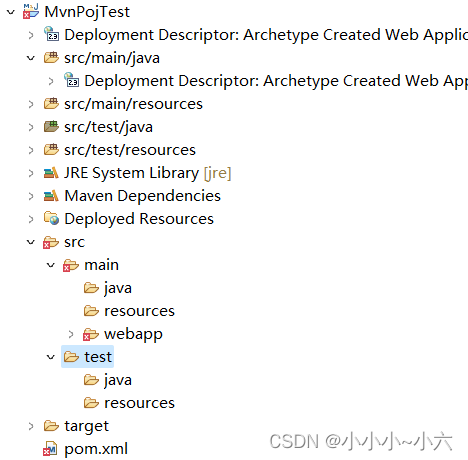Select the webapp folder label
This screenshot has width=468, height=460.
134,335
